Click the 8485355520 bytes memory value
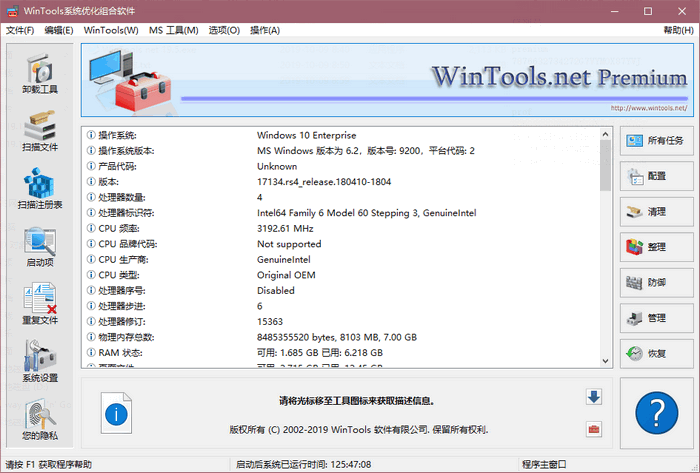 (337, 337)
